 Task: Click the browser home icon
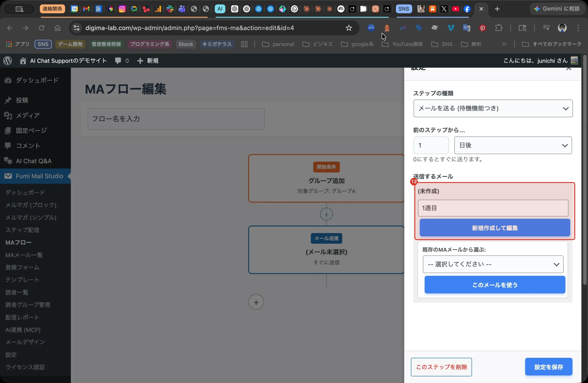coord(57,28)
